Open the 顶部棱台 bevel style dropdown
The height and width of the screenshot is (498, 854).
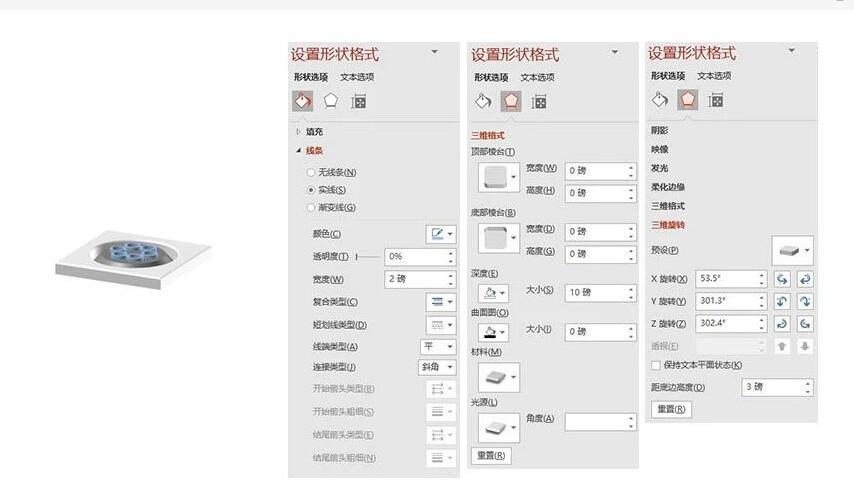click(498, 178)
